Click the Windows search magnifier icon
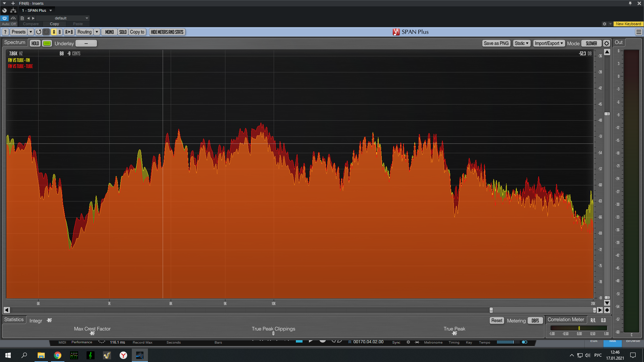This screenshot has width=644, height=362. click(24, 355)
